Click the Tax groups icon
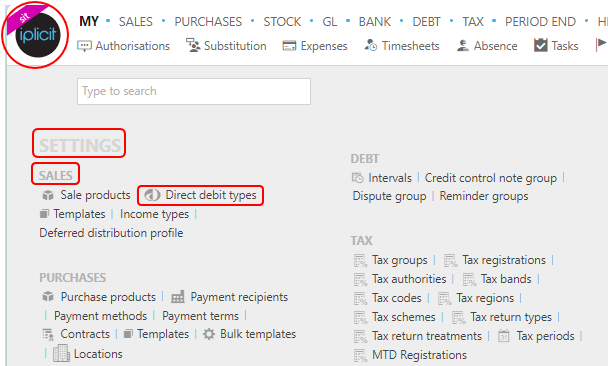The height and width of the screenshot is (366, 608). coord(360,261)
